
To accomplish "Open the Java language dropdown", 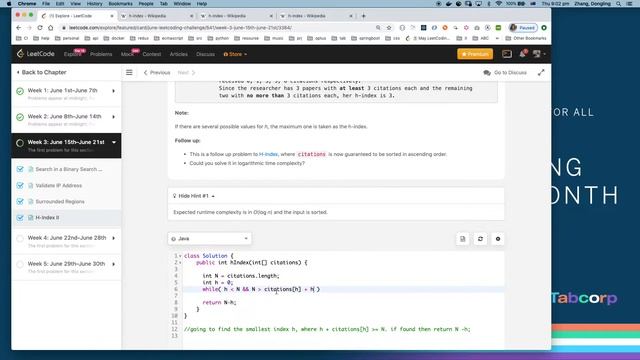I will 210,239.
